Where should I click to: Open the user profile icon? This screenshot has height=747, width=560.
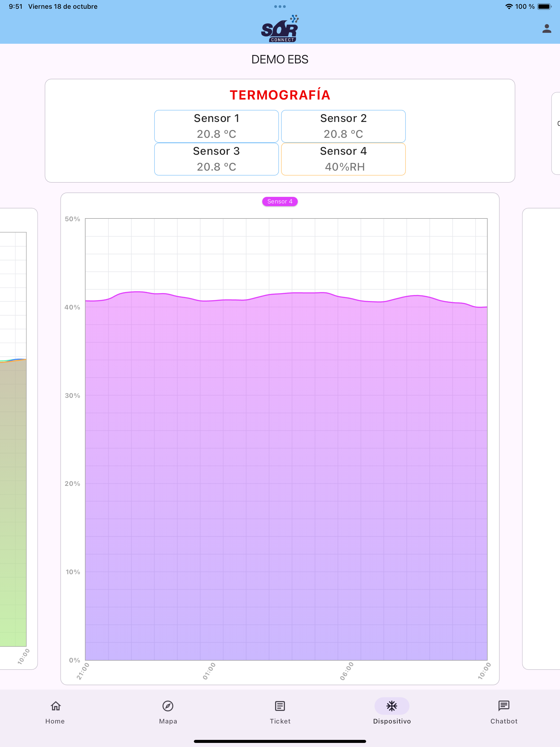(x=547, y=29)
